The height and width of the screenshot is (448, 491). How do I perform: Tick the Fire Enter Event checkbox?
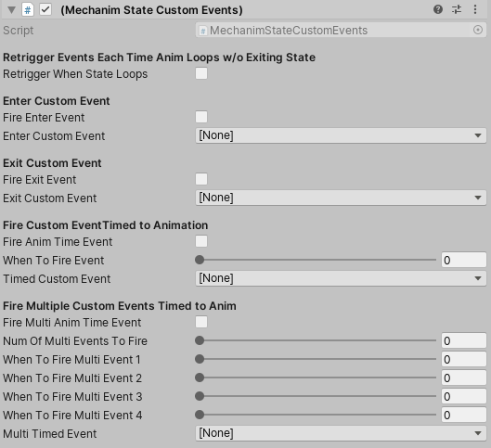pyautogui.click(x=201, y=117)
